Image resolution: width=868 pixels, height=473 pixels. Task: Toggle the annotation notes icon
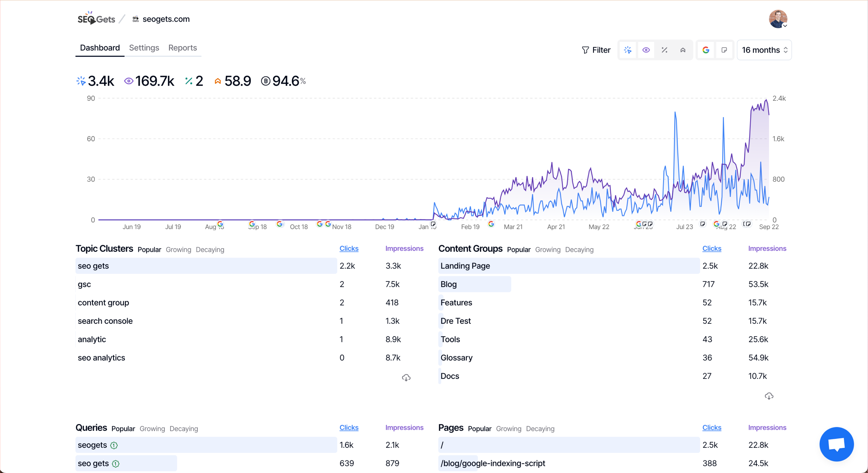tap(724, 50)
